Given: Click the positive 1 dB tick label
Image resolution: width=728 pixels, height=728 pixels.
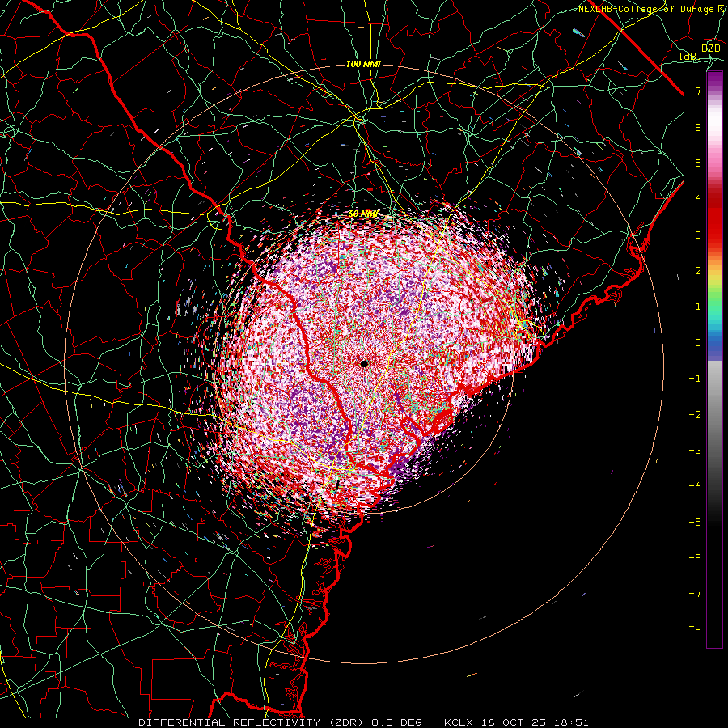Looking at the screenshot, I should point(698,307).
